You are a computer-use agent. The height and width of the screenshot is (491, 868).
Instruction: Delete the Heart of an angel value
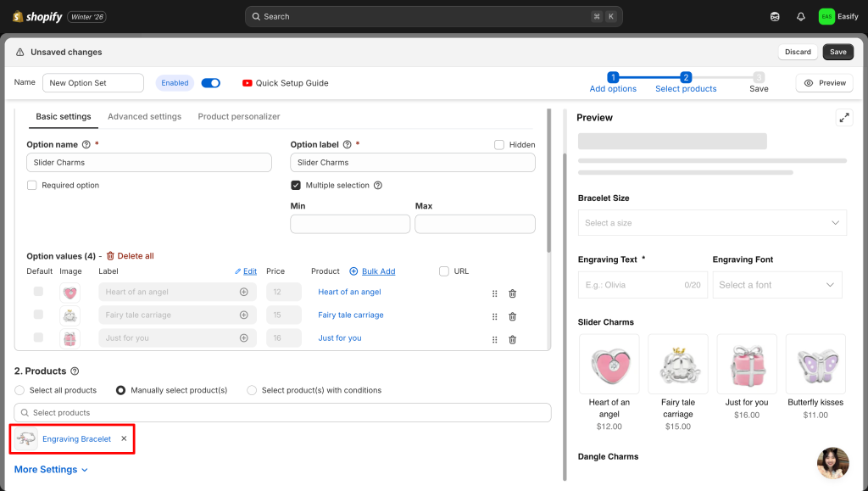point(512,293)
